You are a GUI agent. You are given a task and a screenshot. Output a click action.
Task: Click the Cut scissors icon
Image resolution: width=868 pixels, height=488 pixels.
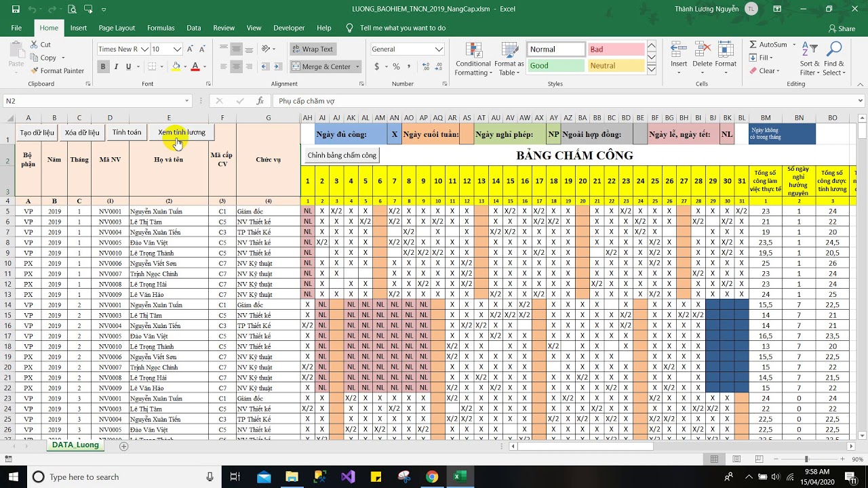point(34,45)
